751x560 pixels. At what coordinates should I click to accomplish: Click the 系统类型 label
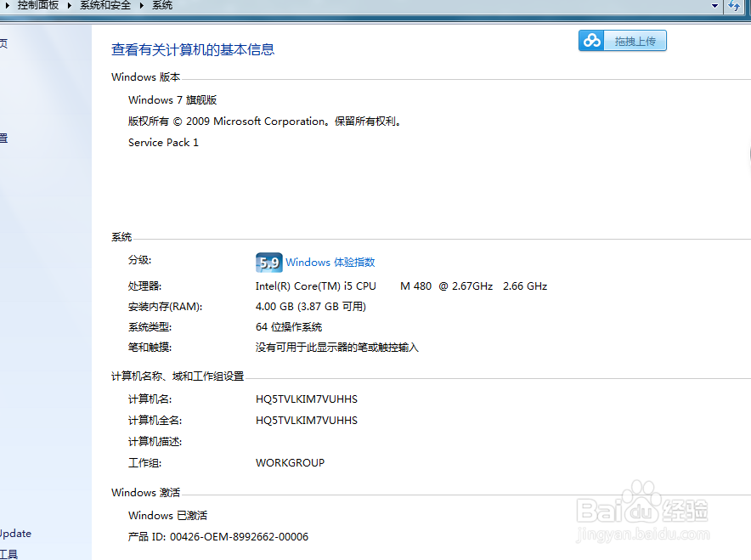[150, 327]
